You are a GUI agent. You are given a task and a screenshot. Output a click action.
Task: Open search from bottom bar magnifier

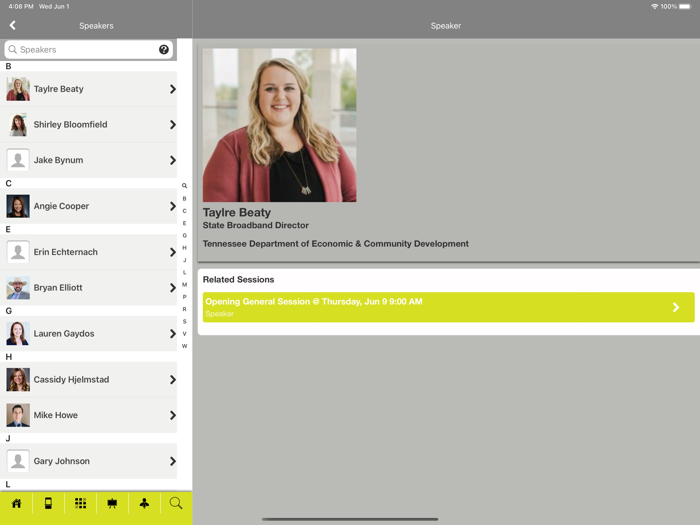pos(176,503)
